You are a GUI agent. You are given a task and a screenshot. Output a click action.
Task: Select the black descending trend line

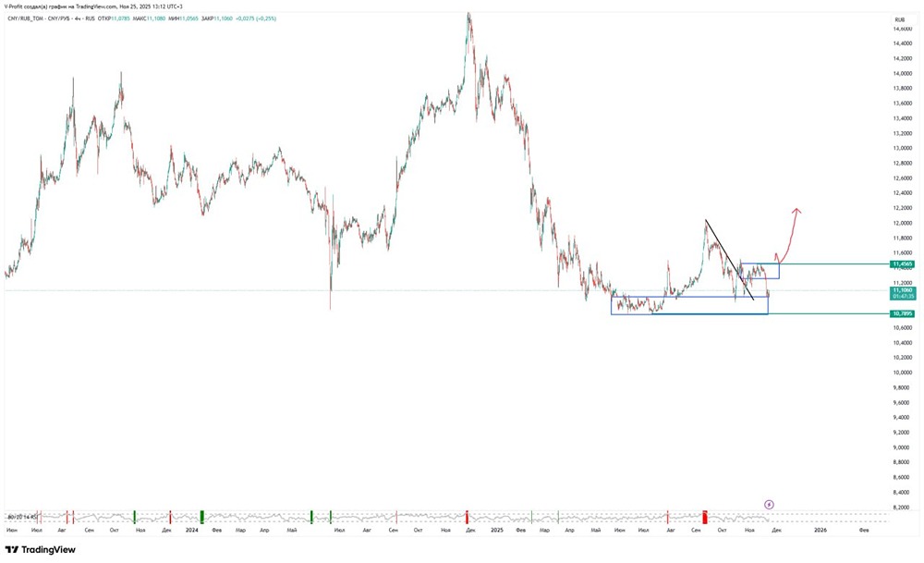[x=730, y=260]
